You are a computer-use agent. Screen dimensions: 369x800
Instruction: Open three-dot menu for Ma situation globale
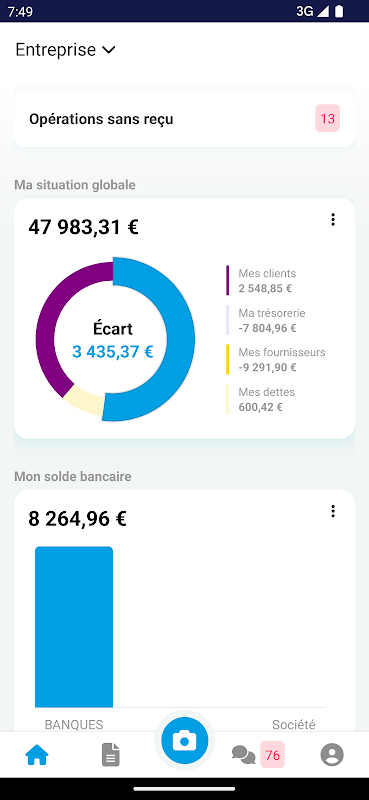click(333, 220)
